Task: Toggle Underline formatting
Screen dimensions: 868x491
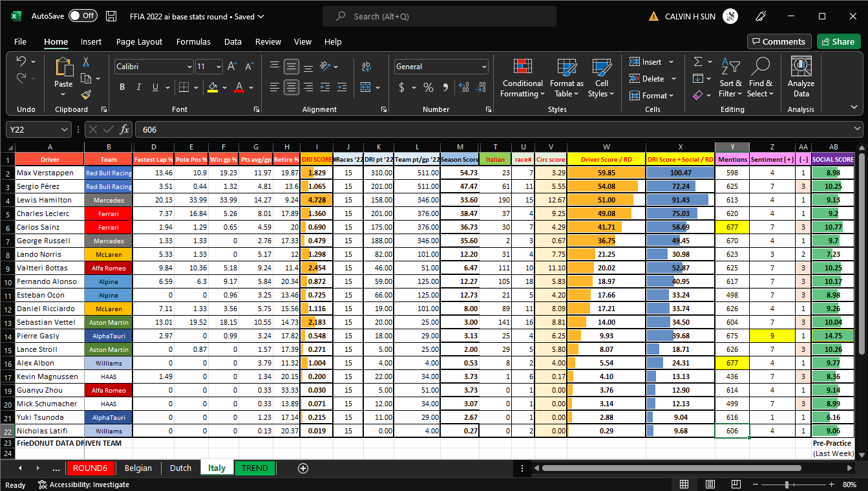Action: pyautogui.click(x=155, y=87)
